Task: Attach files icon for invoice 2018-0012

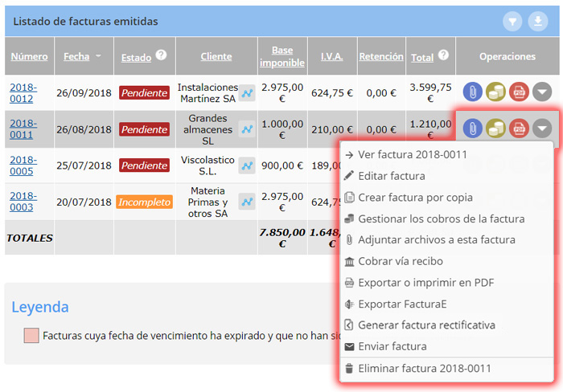Action: coord(473,92)
